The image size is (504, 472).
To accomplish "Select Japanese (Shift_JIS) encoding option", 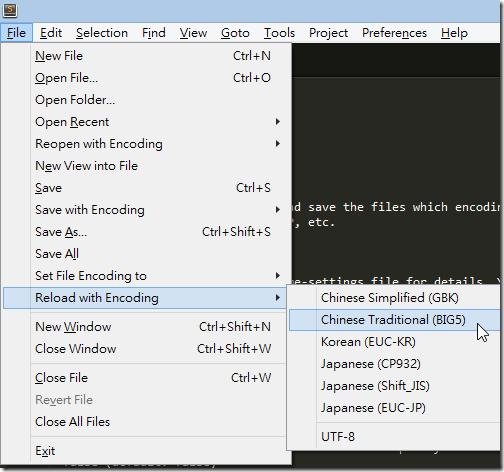I will tap(394, 386).
